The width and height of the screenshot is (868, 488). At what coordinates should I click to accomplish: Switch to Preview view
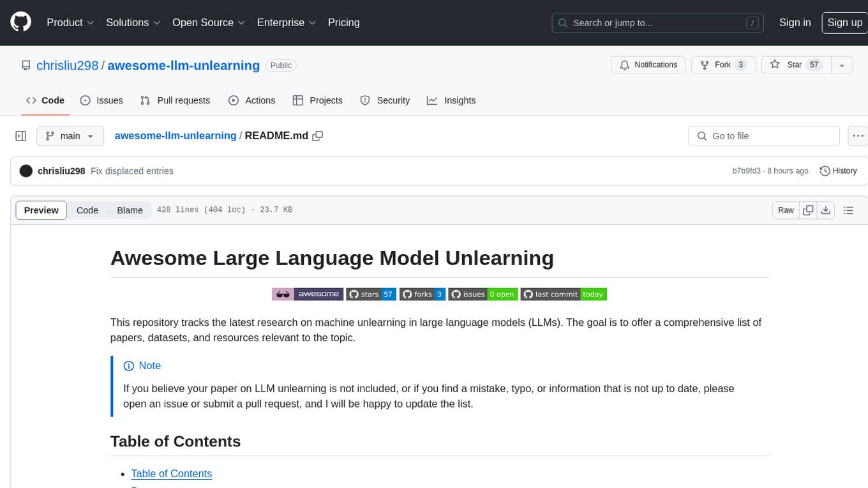coord(41,210)
